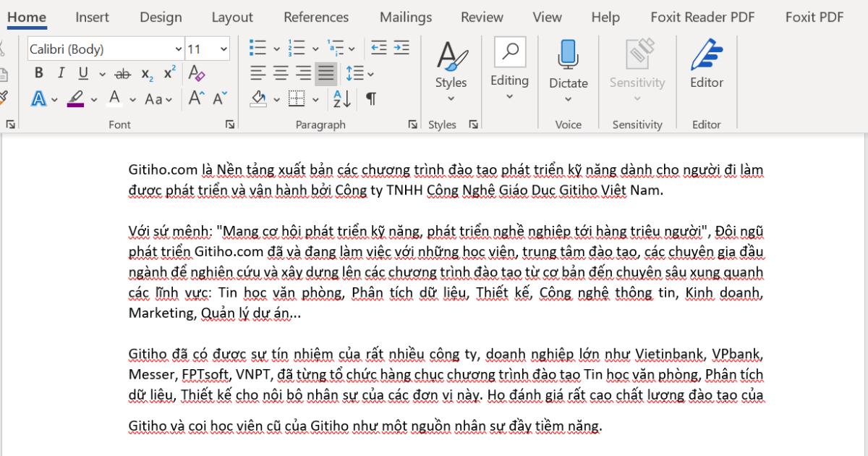Viewport: 868px width, 456px height.
Task: Toggle bold formatting
Action: 38,73
